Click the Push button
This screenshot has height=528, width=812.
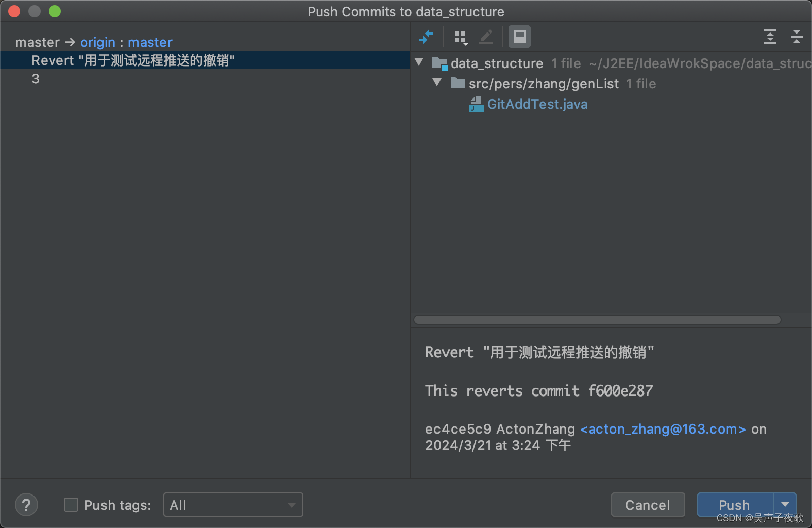[x=734, y=505]
